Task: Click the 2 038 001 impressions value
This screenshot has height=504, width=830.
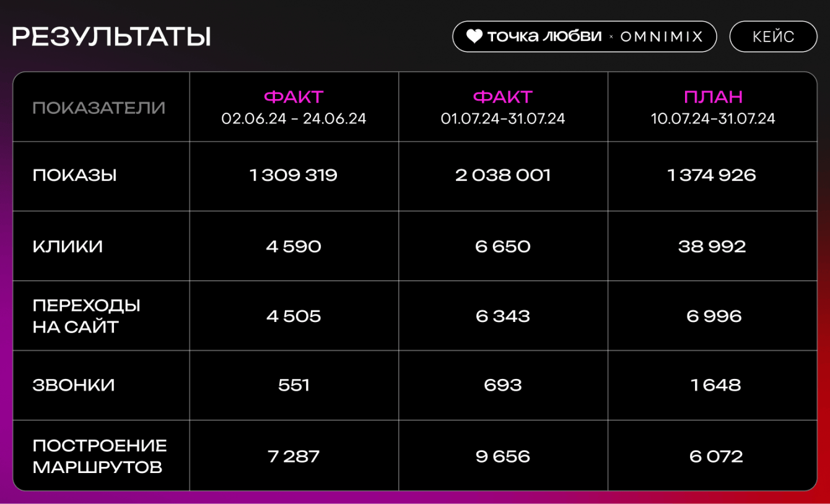Action: click(503, 175)
